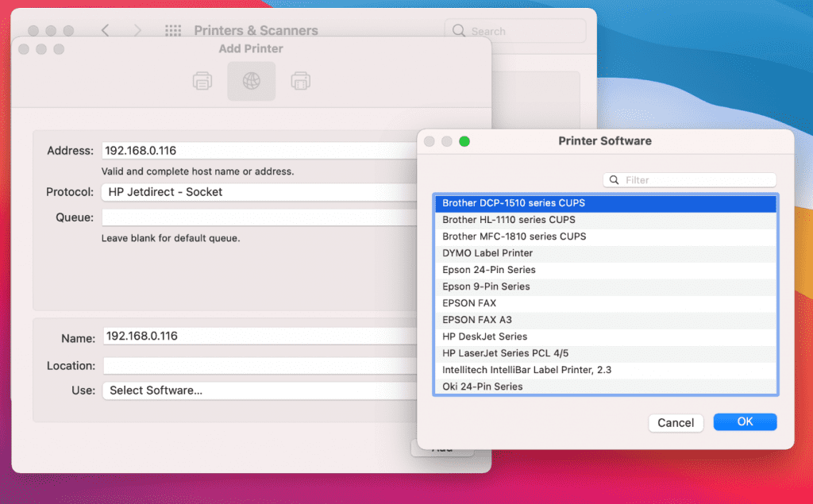
Task: Select the Default printer tab icon
Action: 202,82
